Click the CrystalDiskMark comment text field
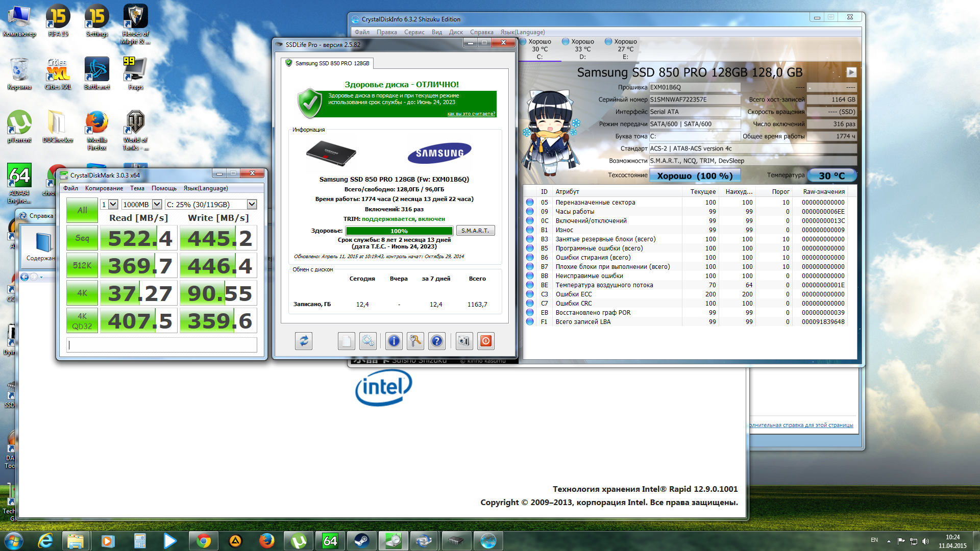The image size is (980, 551). point(162,345)
